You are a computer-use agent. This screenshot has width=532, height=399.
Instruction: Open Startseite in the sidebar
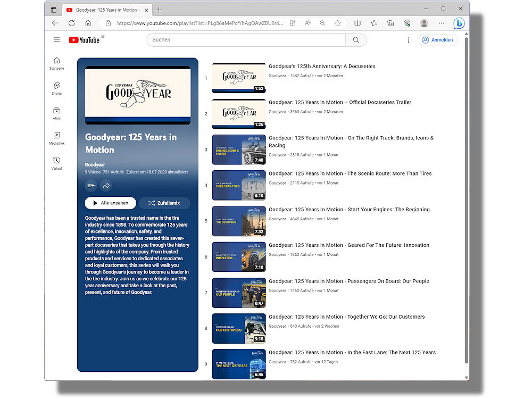[x=57, y=63]
